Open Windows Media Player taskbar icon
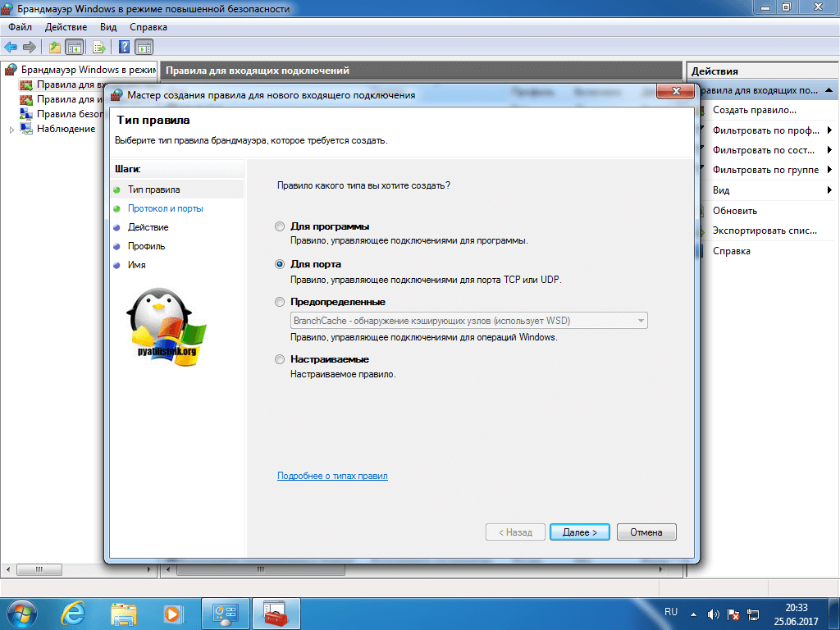The width and height of the screenshot is (840, 630). tap(173, 614)
